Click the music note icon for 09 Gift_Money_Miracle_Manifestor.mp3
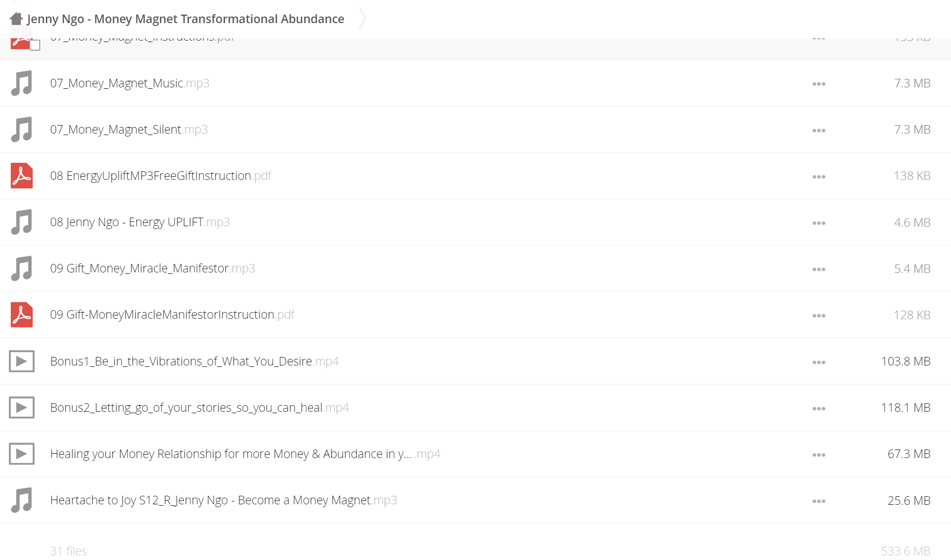The width and height of the screenshot is (951, 560). (x=22, y=268)
